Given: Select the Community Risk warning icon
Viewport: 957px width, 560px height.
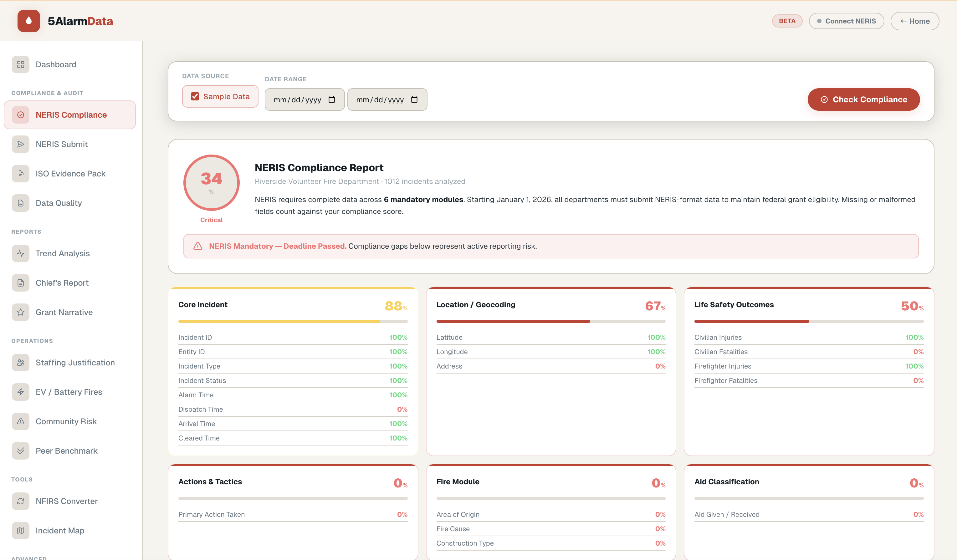Looking at the screenshot, I should [x=21, y=421].
